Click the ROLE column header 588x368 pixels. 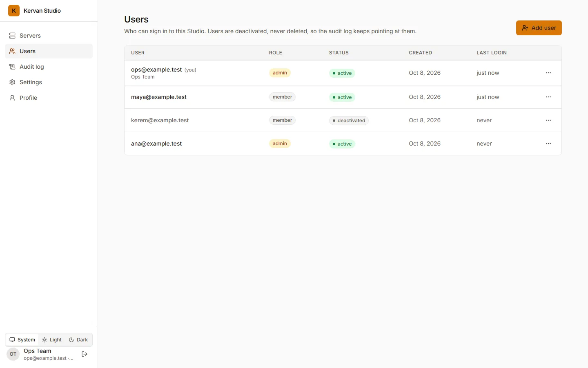(x=276, y=53)
